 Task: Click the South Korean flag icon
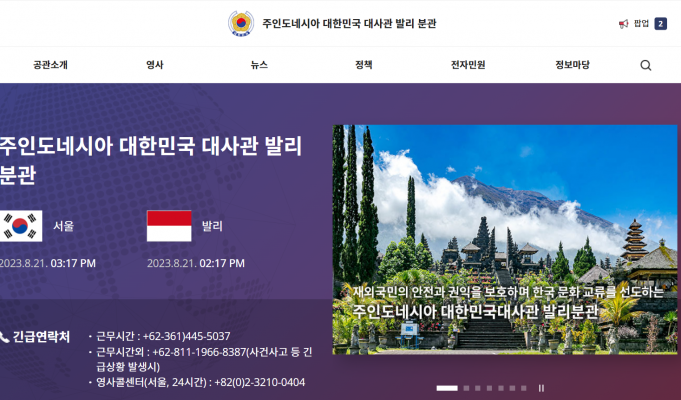click(21, 226)
